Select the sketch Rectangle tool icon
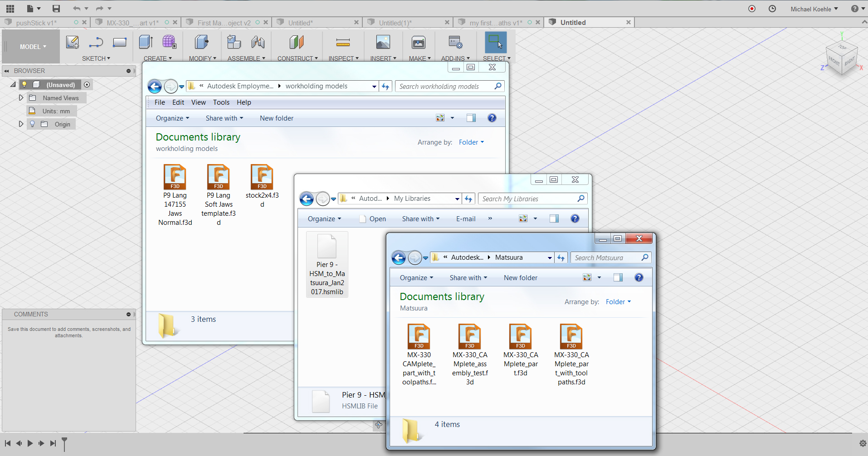The height and width of the screenshot is (456, 868). [x=120, y=42]
